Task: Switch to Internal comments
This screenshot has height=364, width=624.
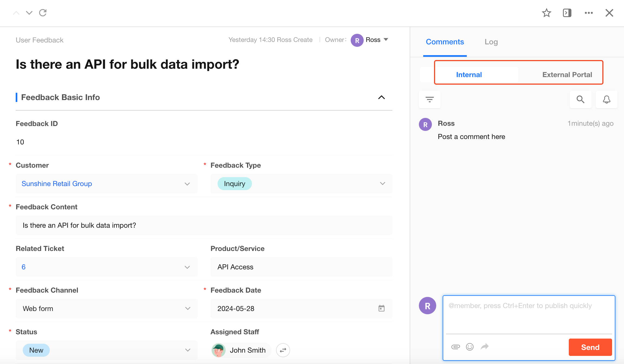Action: 469,75
